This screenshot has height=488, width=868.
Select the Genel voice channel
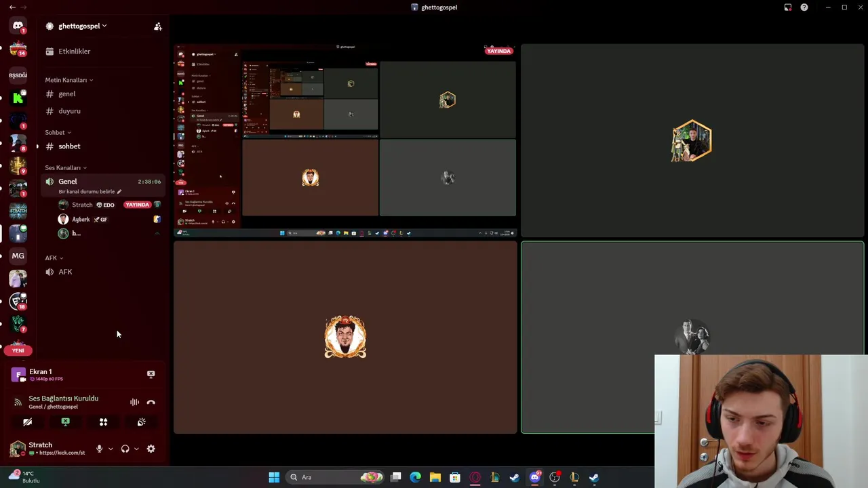click(102, 182)
